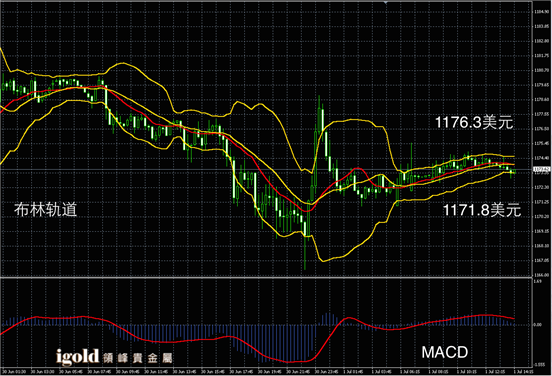
Task: Click the 1184.90 level on price axis
Action: coord(540,12)
